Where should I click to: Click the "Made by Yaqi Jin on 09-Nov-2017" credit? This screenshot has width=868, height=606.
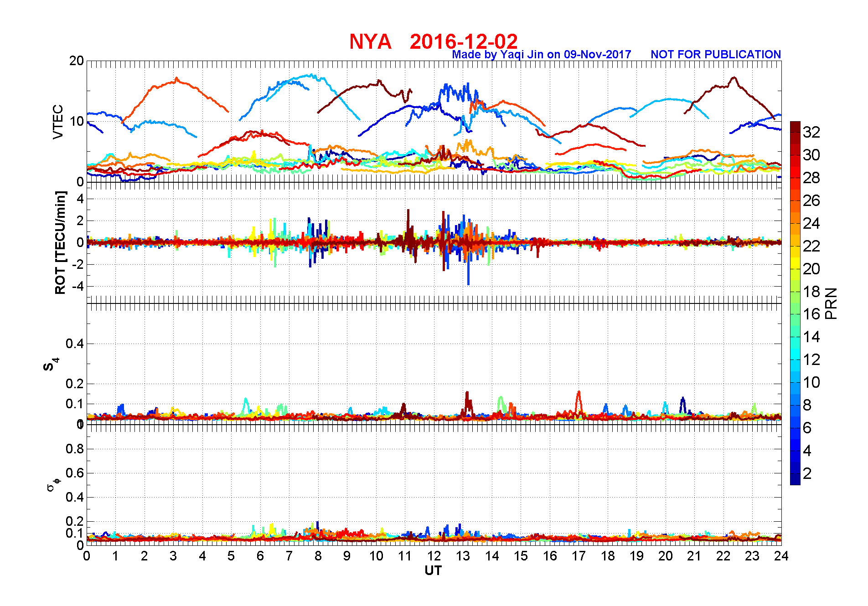(x=542, y=55)
